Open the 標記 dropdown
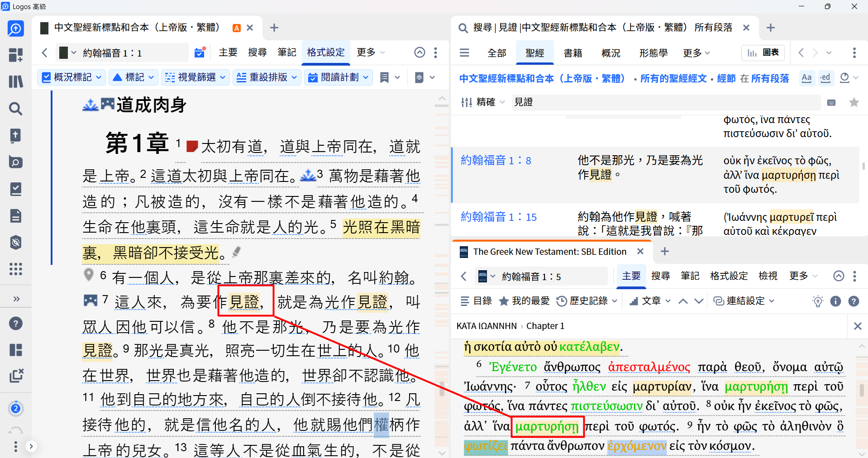The width and height of the screenshot is (868, 458). tap(133, 77)
